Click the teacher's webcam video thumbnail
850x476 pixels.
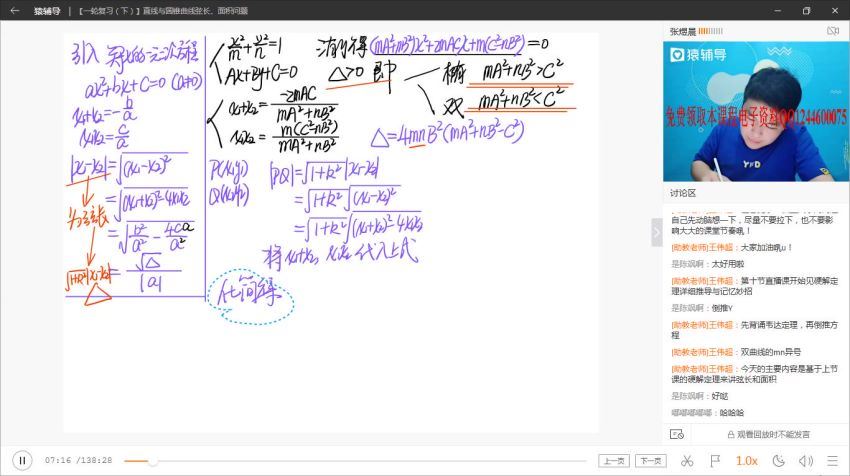(x=756, y=110)
